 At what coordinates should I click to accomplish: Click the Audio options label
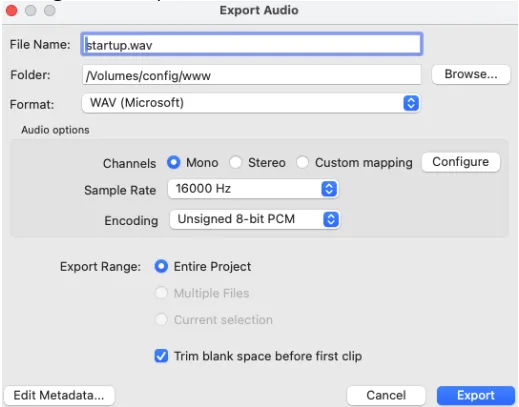[x=55, y=130]
